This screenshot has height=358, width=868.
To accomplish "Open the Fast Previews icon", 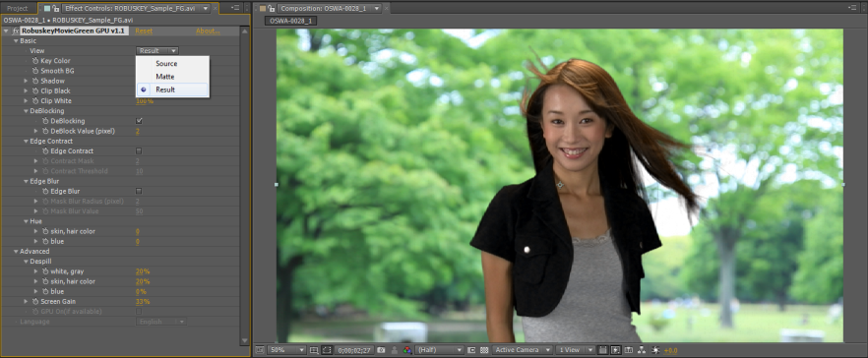I will [615, 350].
